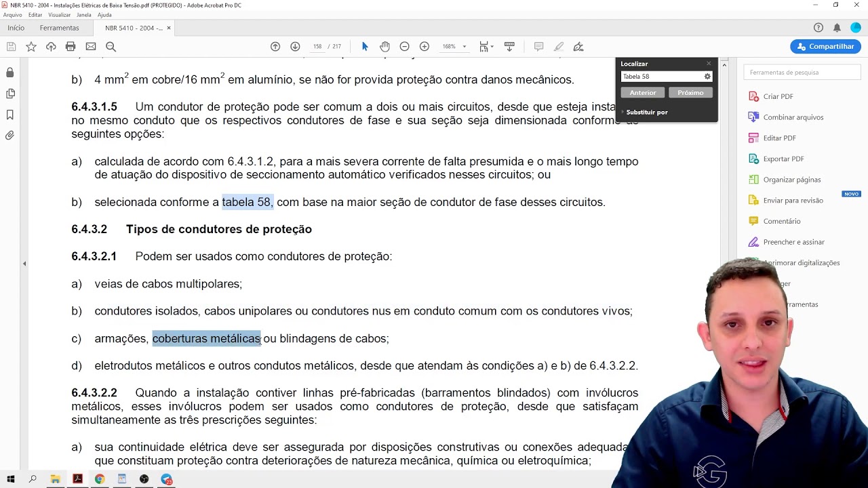The image size is (868, 488).
Task: Choose the selection arrow tool
Action: [365, 47]
